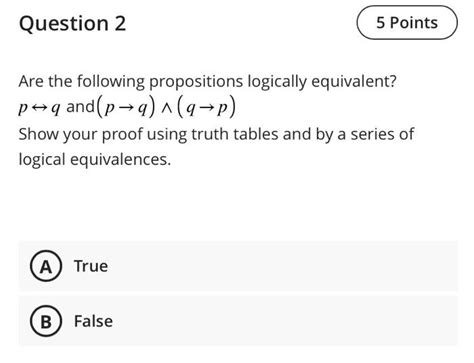Click the sentence ending in 'logically equivalent?'
474x363 pixels.
[x=208, y=81]
